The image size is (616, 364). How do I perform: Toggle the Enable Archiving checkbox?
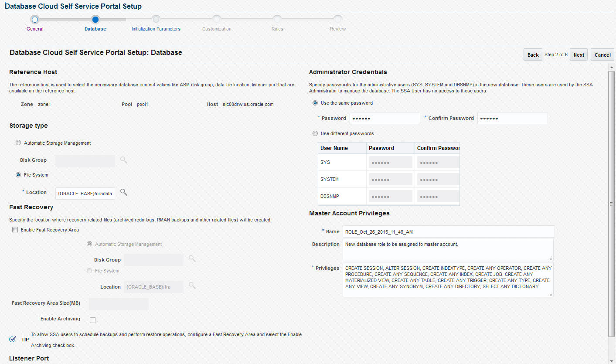(92, 320)
